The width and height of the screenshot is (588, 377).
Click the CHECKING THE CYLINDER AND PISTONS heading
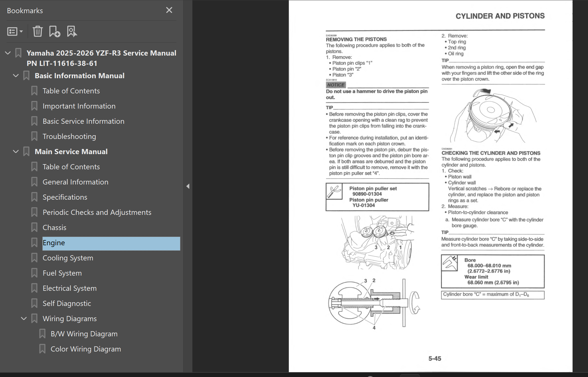tap(491, 153)
